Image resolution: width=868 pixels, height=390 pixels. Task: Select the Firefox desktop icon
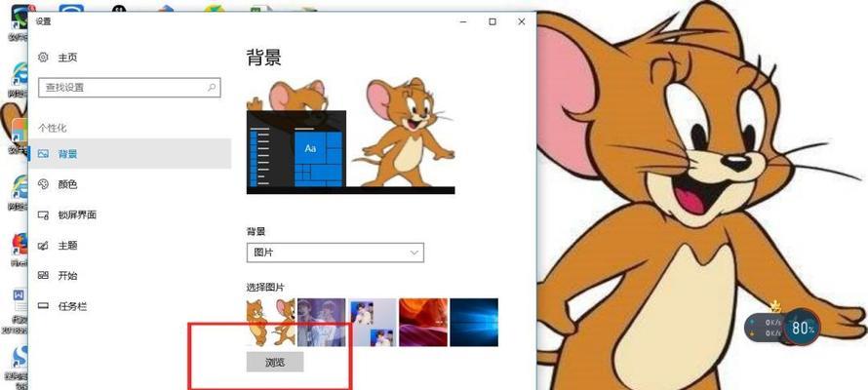point(20,244)
